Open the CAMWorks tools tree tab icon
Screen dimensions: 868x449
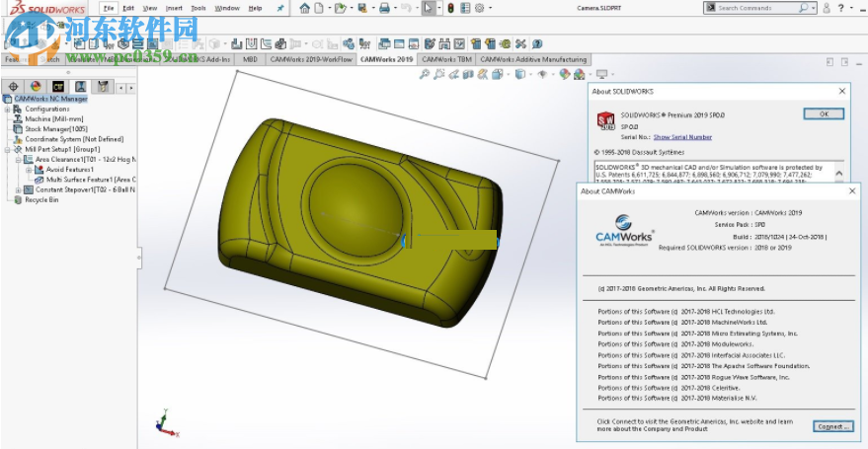coord(103,87)
